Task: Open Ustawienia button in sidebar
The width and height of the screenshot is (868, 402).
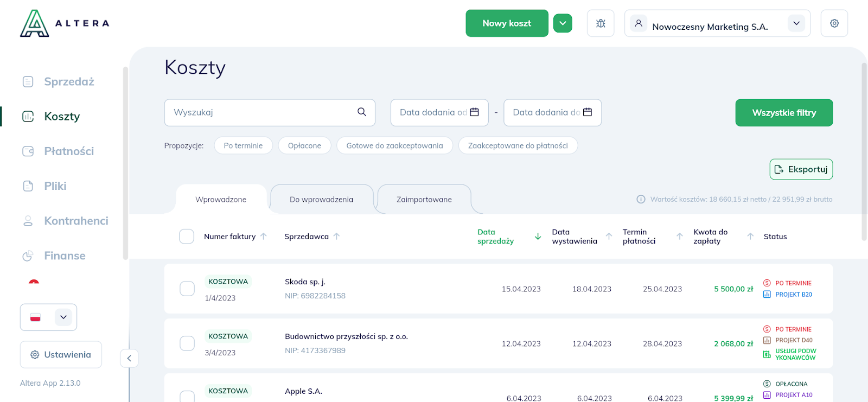Action: (x=61, y=355)
